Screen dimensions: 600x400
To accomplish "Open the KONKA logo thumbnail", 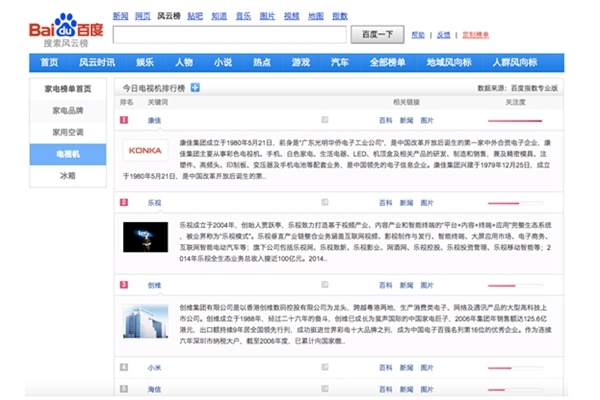I will coord(145,150).
